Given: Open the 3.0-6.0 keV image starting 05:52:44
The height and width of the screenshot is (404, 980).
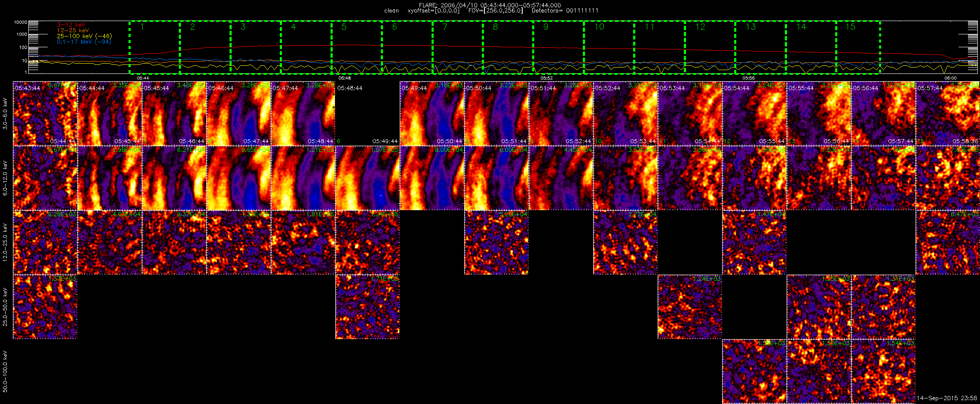Looking at the screenshot, I should click(625, 113).
